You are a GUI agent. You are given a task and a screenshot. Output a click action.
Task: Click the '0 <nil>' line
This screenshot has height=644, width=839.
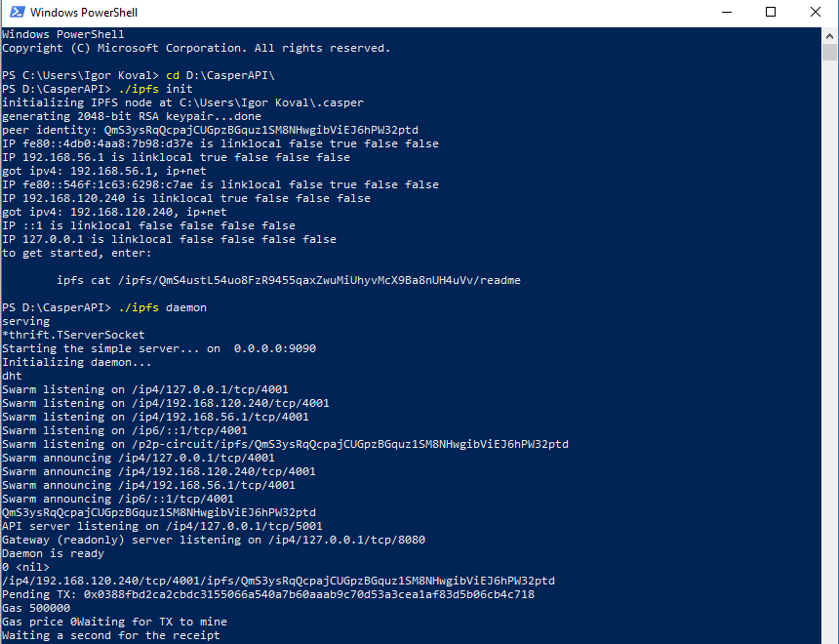(x=25, y=567)
